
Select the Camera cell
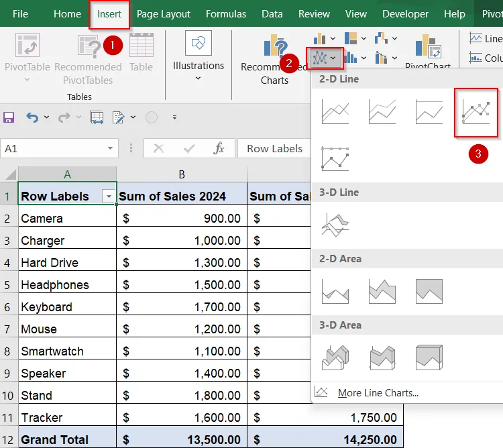[67, 219]
